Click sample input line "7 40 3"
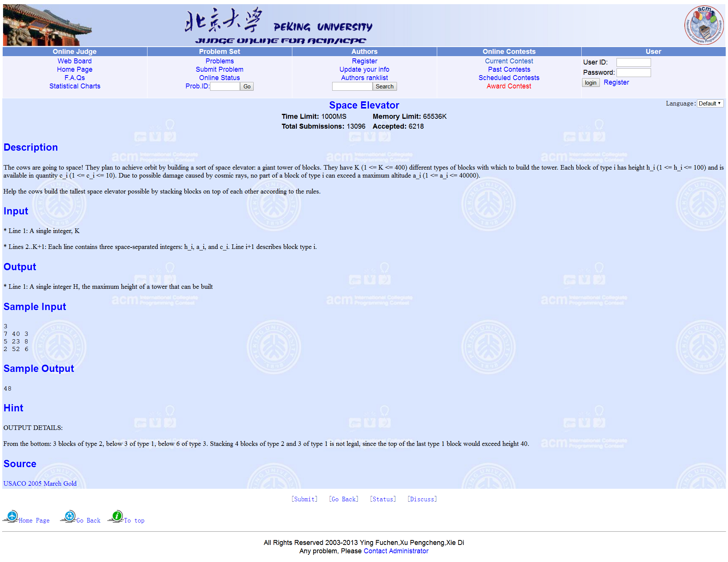 [16, 334]
